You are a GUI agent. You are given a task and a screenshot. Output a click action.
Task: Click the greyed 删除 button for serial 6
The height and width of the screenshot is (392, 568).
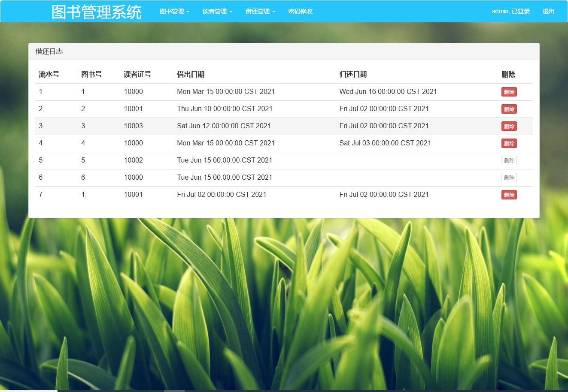pyautogui.click(x=509, y=178)
